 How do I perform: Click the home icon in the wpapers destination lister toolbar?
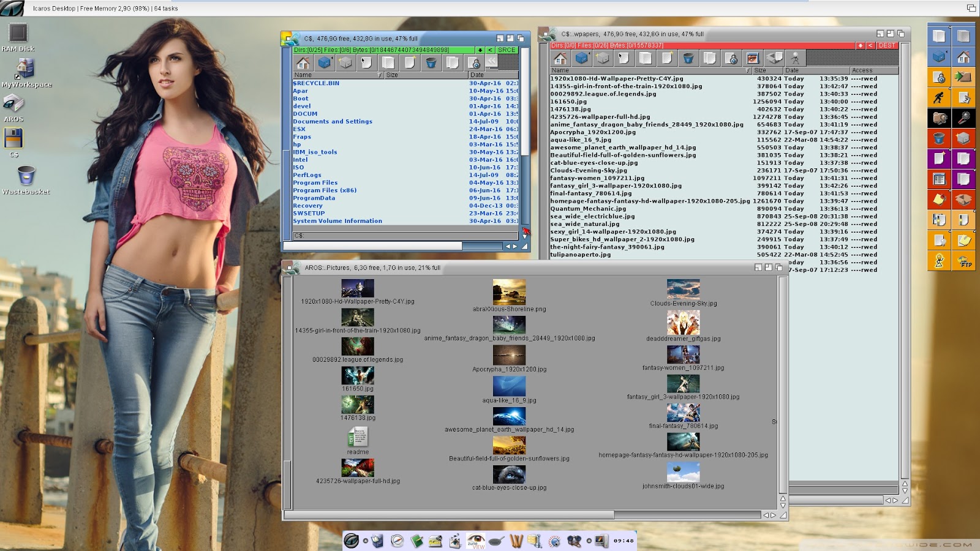560,58
